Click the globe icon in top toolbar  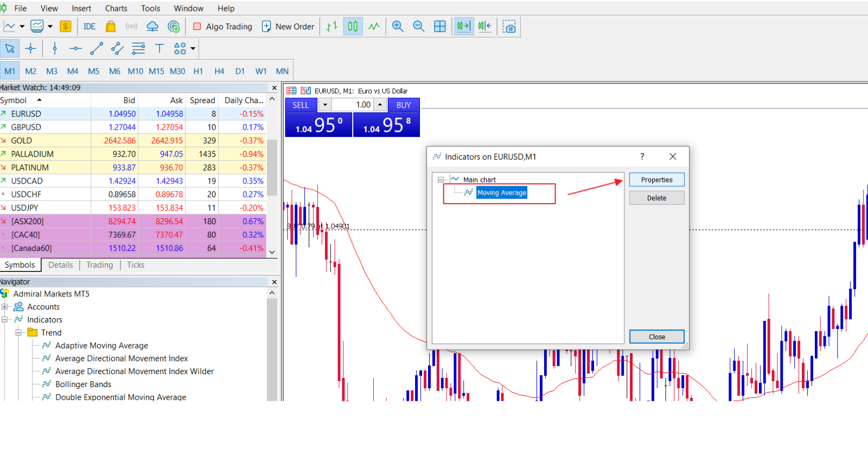(x=174, y=27)
